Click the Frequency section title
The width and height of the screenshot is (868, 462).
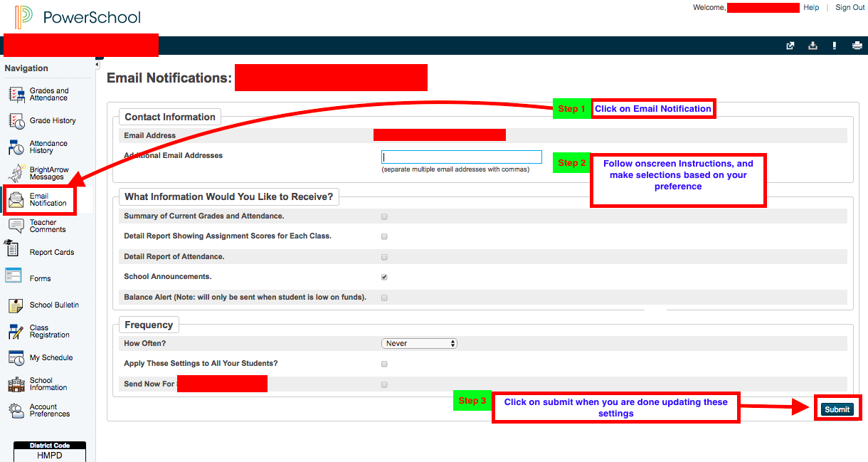pos(149,325)
